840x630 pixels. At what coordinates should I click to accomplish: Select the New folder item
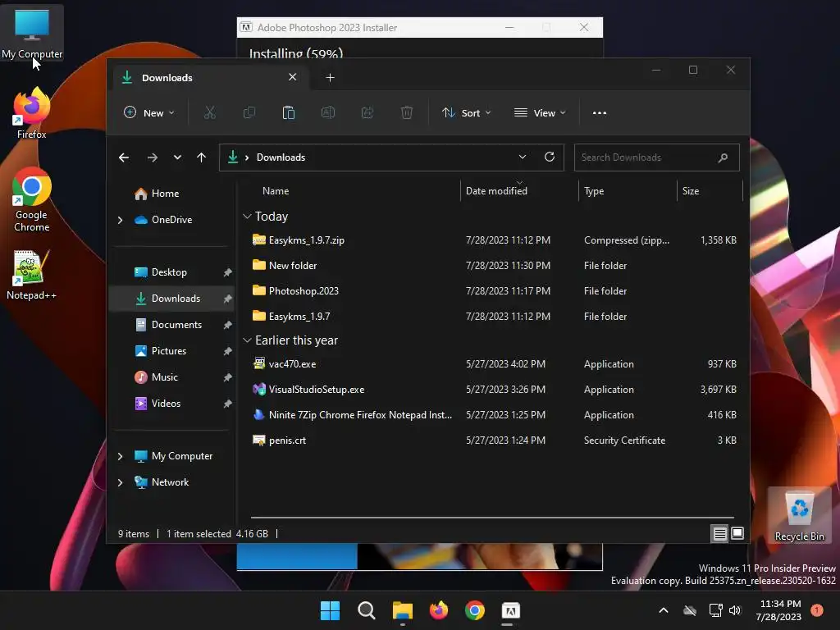(x=493, y=266)
